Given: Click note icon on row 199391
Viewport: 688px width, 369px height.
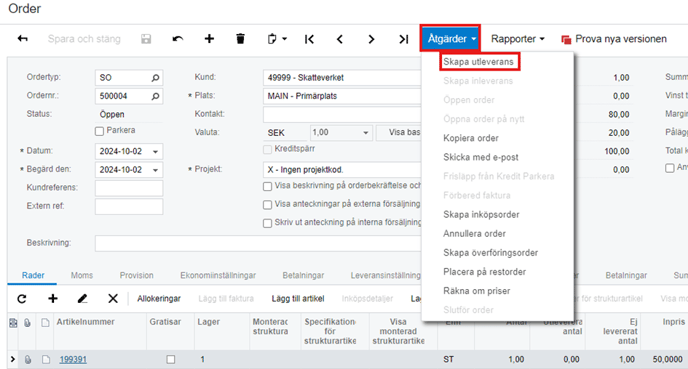Looking at the screenshot, I should [x=46, y=359].
